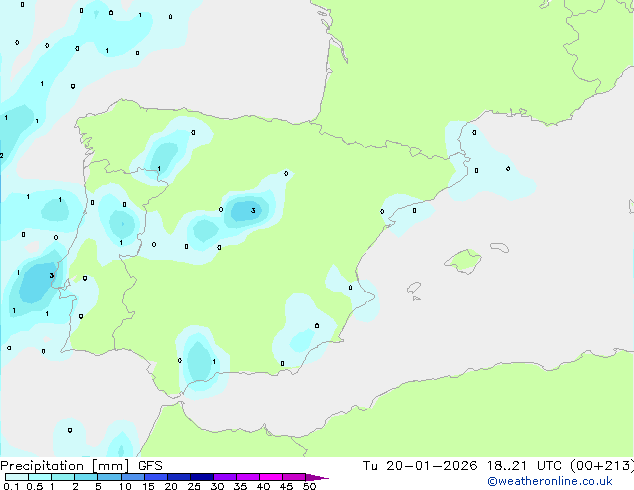634x490 pixels.
Task: Click the 20–25 mm legend color swatch
Action: 179,477
